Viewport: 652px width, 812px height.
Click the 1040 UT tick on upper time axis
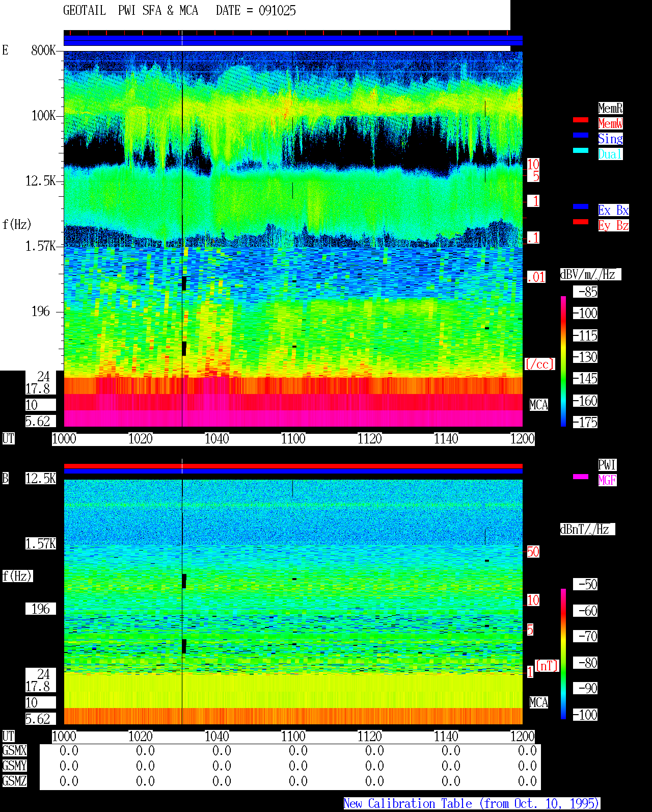(x=217, y=439)
